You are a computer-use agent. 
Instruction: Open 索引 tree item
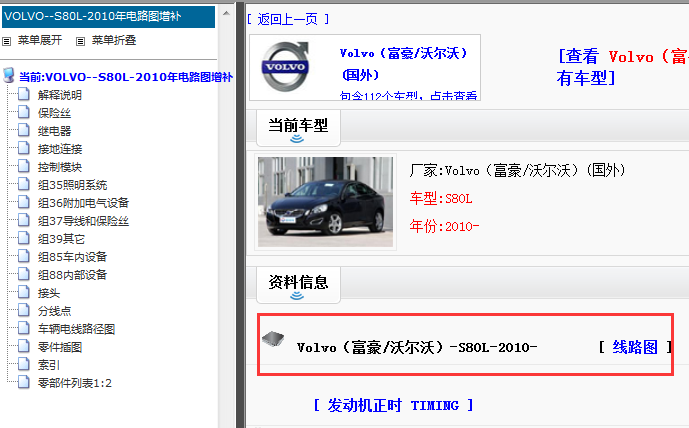click(x=49, y=365)
